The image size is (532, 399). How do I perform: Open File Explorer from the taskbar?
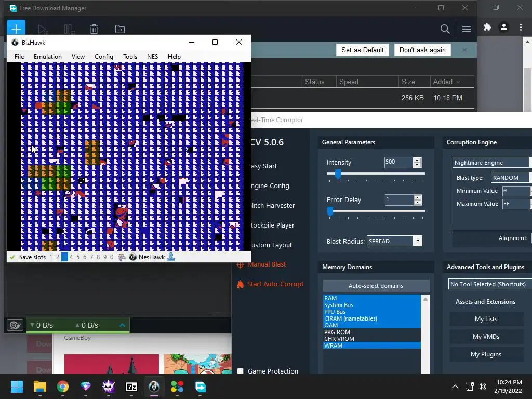tap(39, 387)
